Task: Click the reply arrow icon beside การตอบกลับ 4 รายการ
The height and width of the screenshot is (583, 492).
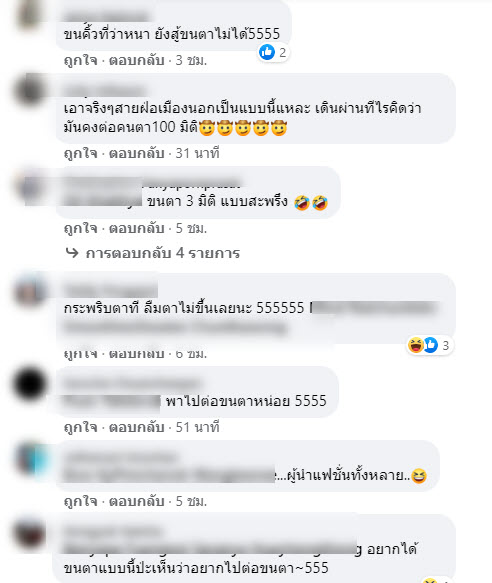Action: pos(72,253)
